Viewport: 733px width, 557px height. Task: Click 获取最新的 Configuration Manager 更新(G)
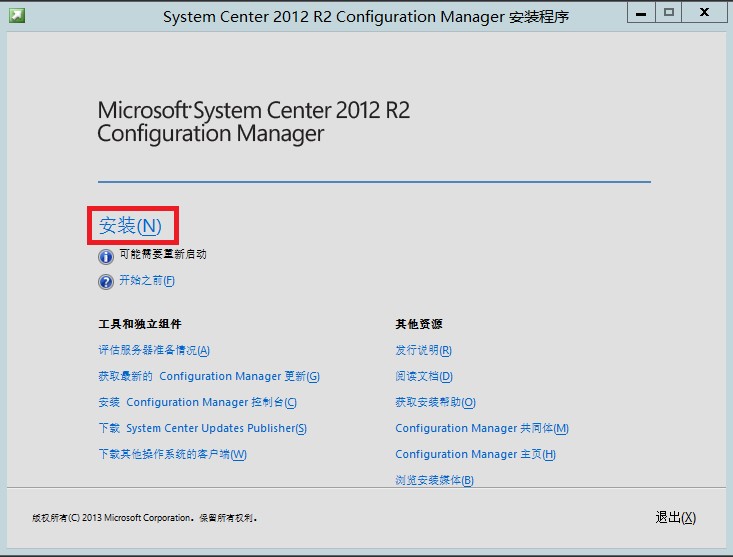209,376
